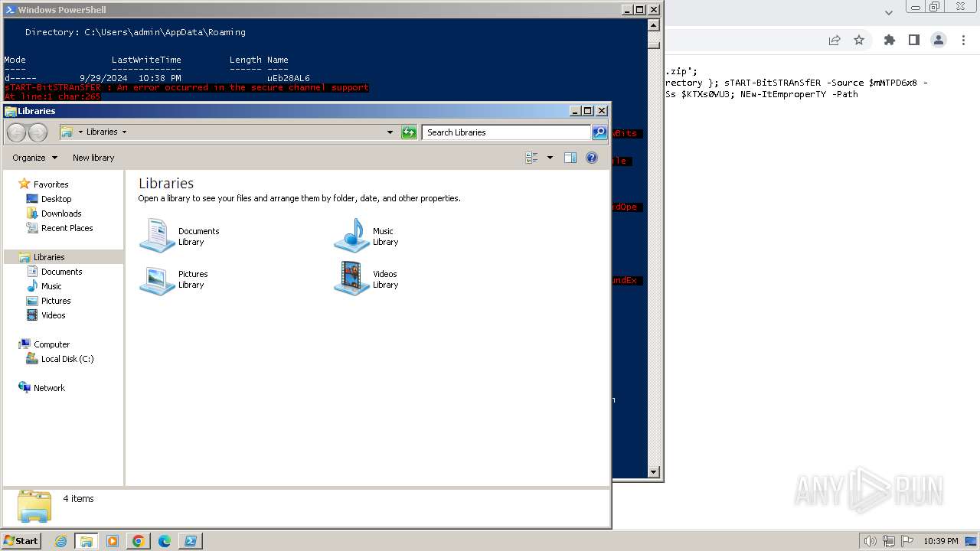Click the uEb28AL6 directory name in PowerShell
The width and height of the screenshot is (980, 551).
(x=289, y=78)
